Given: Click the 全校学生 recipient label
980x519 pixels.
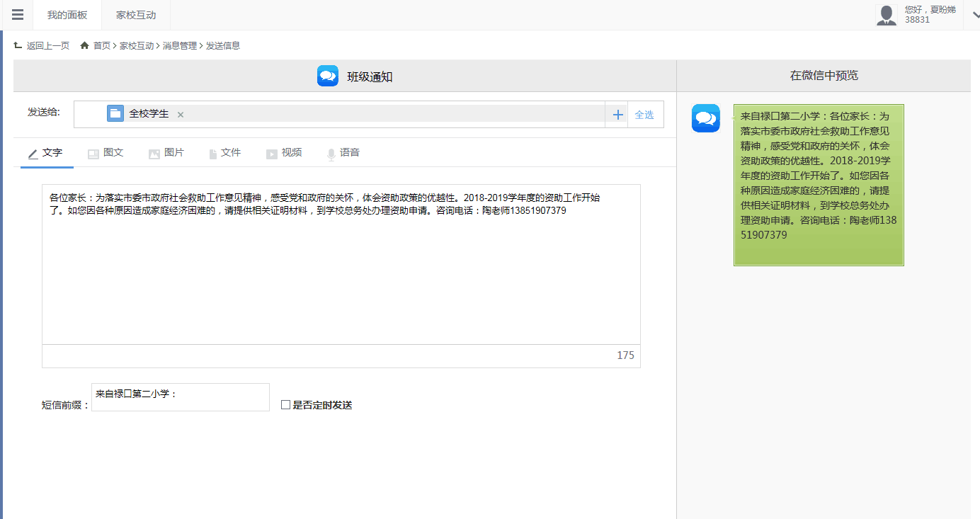Looking at the screenshot, I should pyautogui.click(x=149, y=113).
